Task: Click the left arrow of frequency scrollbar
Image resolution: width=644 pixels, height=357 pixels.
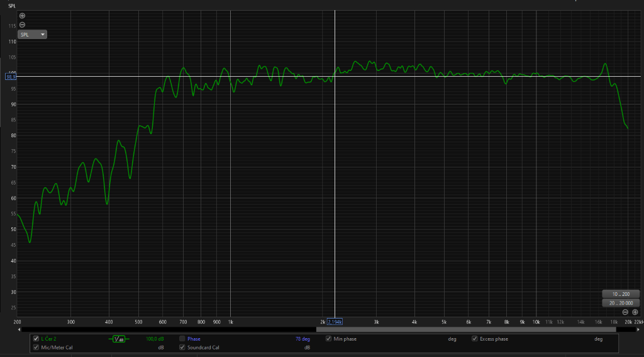Action: tap(19, 329)
